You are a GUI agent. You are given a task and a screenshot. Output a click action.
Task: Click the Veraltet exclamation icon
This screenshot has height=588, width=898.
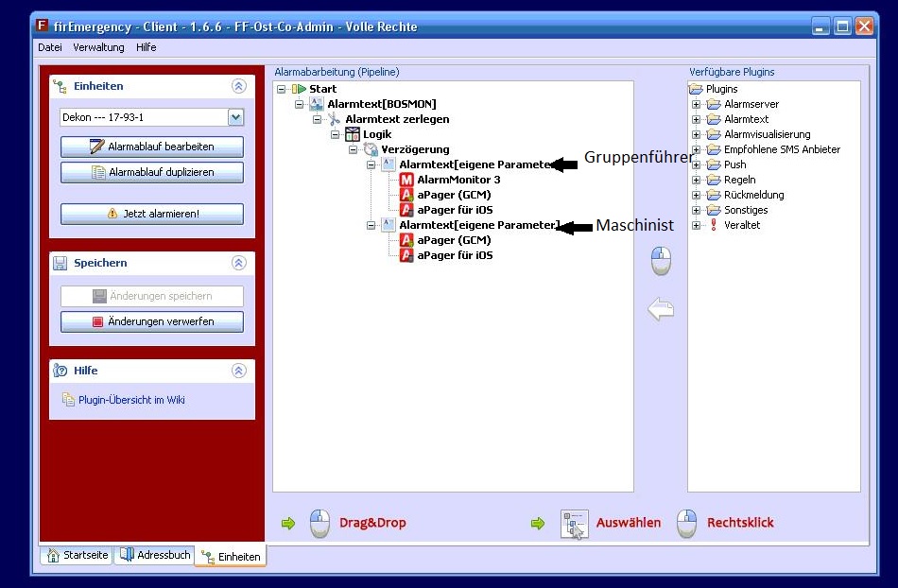click(714, 225)
